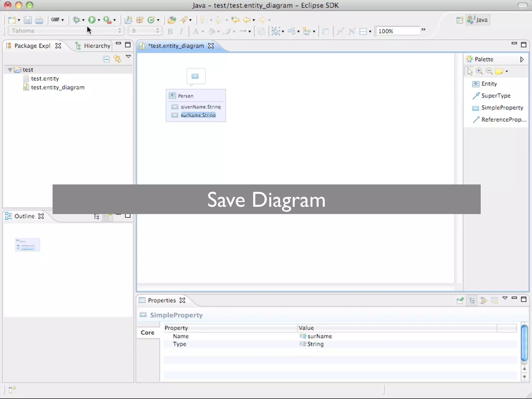532x399 pixels.
Task: Open the Note tool dropdown in palette
Action: pyautogui.click(x=507, y=71)
